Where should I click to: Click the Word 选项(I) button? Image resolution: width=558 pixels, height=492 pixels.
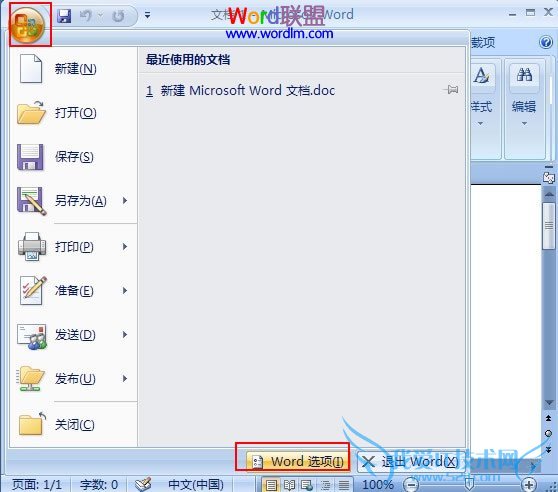click(x=297, y=461)
